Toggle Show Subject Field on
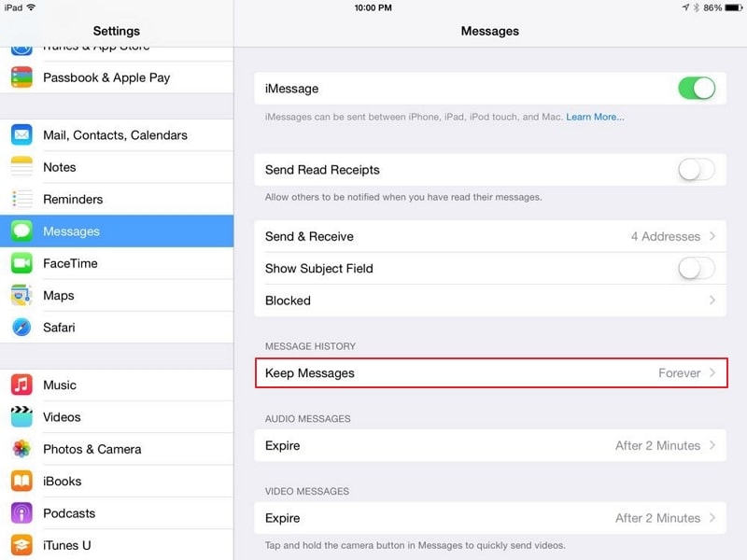This screenshot has width=747, height=560. [x=697, y=268]
